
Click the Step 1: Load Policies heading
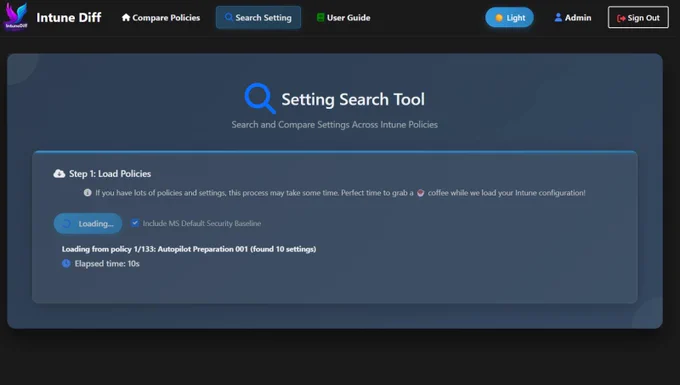tap(110, 174)
